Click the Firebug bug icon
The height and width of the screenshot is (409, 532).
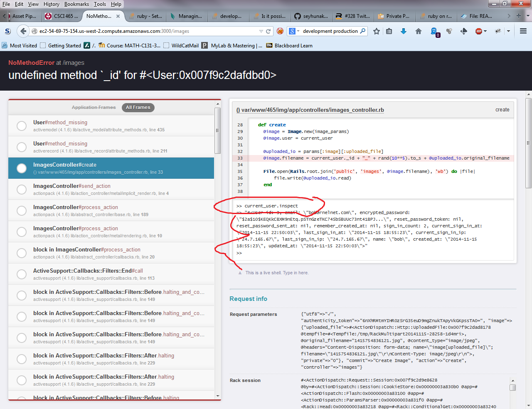(498, 31)
